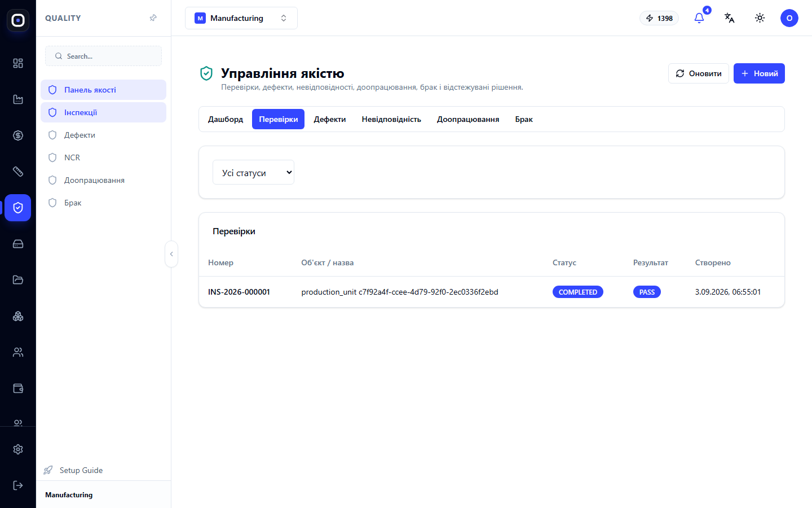
Task: Collapse the sidebar with the chevron handle
Action: (171, 254)
